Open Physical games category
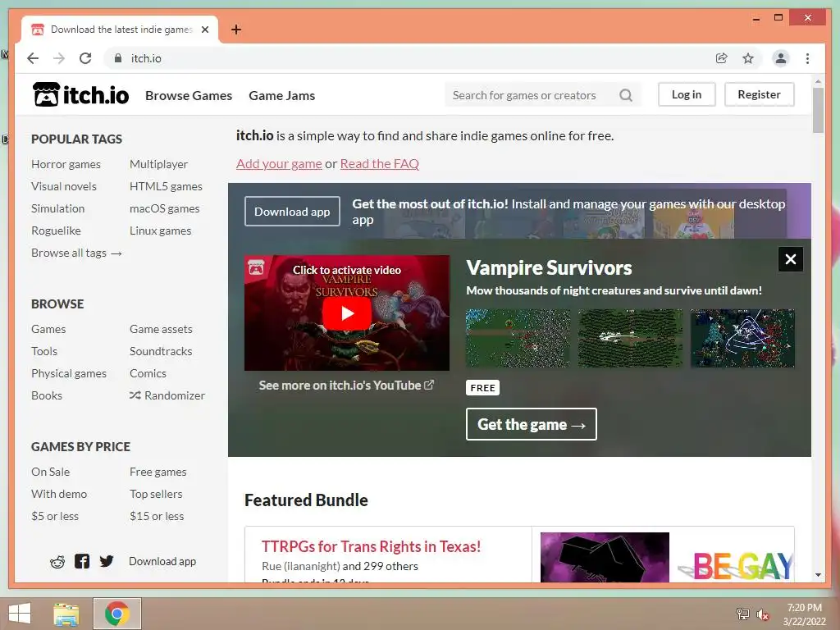 [x=69, y=373]
